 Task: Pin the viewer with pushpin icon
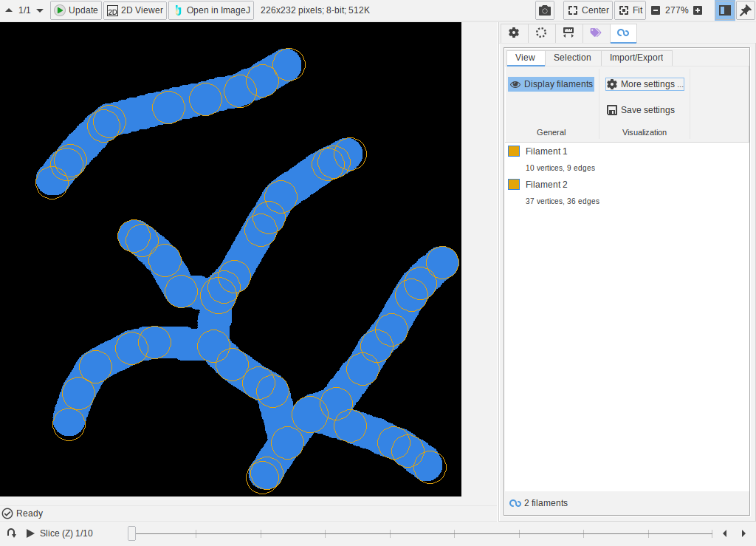pyautogui.click(x=745, y=10)
